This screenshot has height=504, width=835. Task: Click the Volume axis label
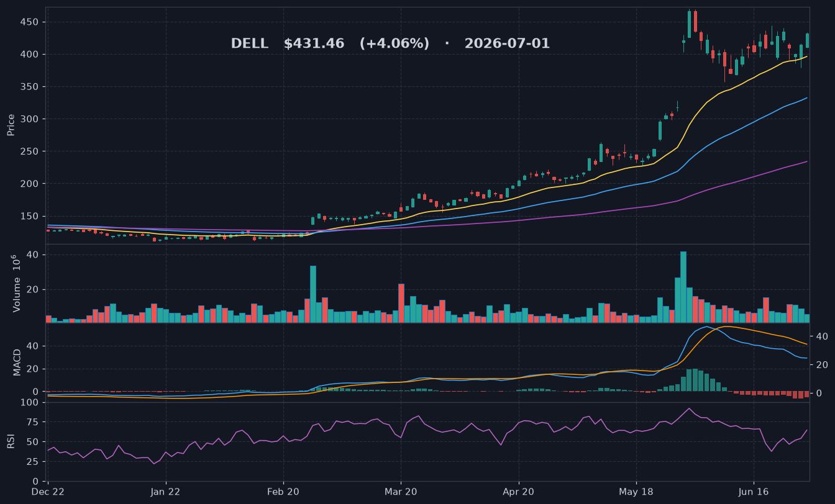coord(16,283)
